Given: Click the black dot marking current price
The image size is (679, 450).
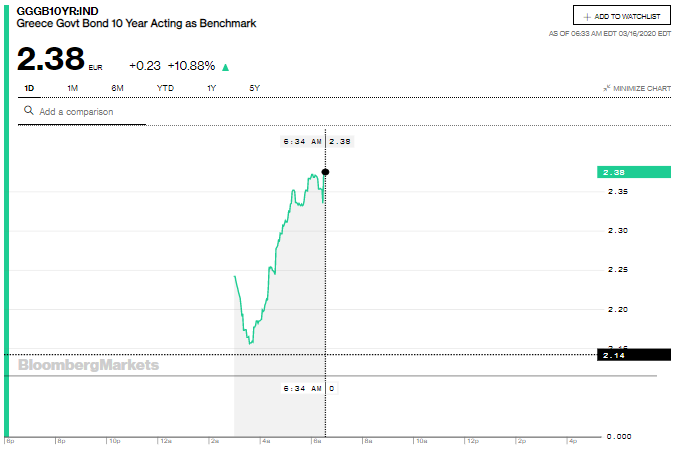Looking at the screenshot, I should (325, 172).
